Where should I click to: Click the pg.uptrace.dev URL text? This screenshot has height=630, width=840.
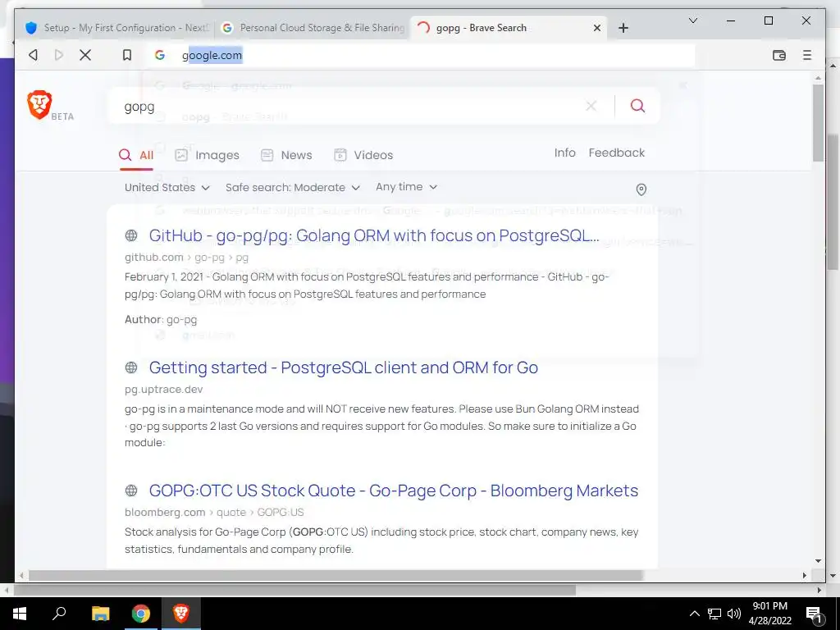[x=163, y=390]
